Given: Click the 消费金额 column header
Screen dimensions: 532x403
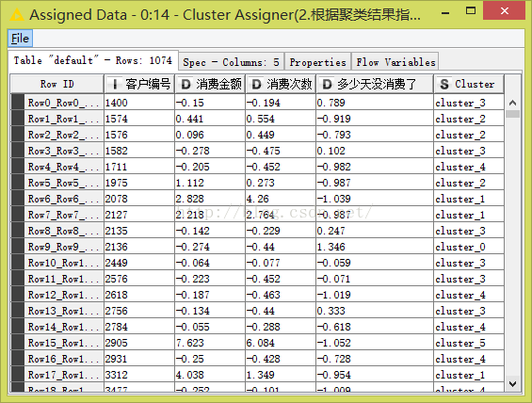Looking at the screenshot, I should [210, 84].
